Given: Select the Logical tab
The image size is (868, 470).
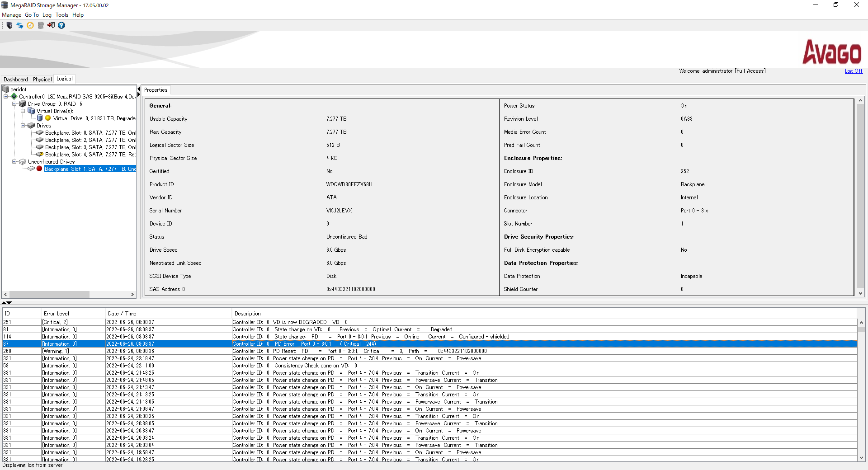Looking at the screenshot, I should (65, 79).
